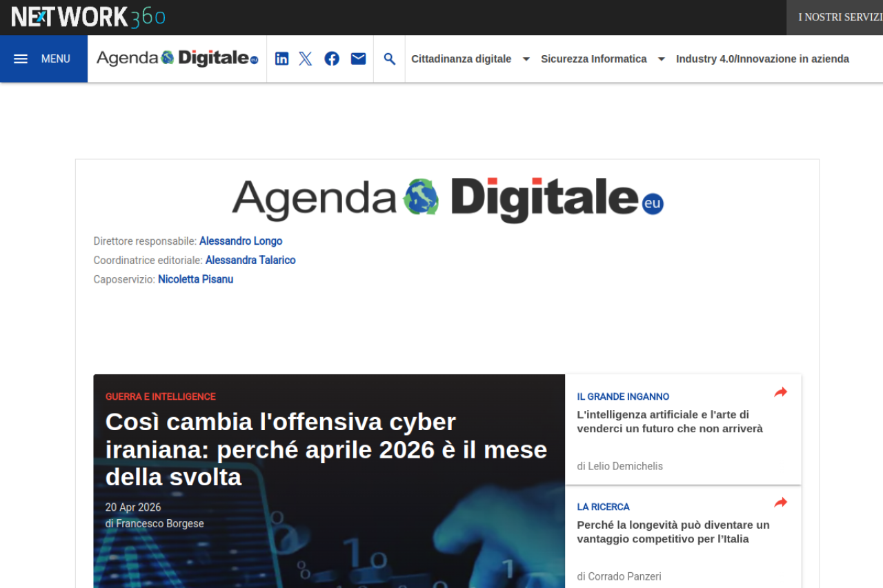Open the Facebook page icon
Image resolution: width=883 pixels, height=588 pixels.
tap(332, 59)
